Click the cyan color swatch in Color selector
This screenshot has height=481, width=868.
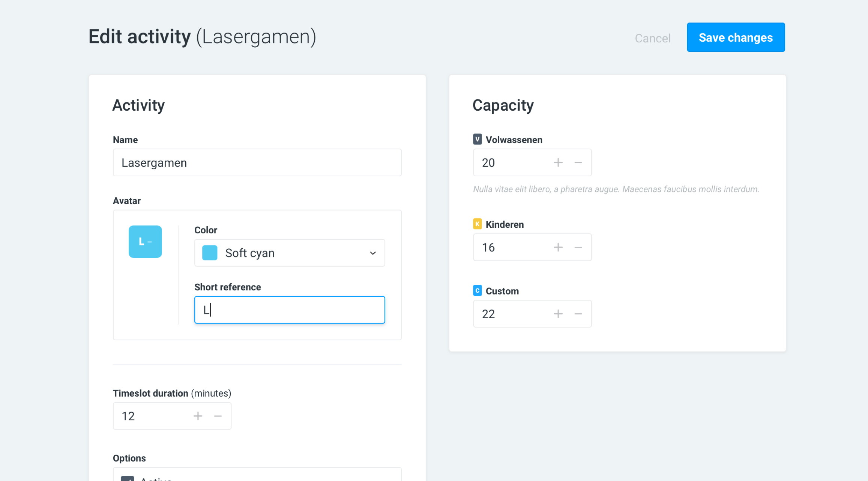pyautogui.click(x=210, y=253)
